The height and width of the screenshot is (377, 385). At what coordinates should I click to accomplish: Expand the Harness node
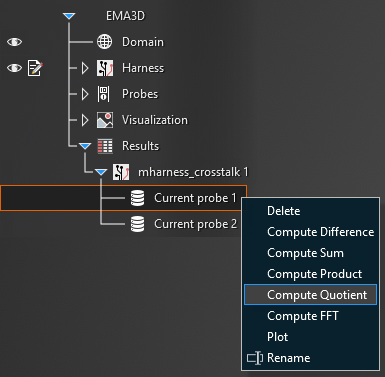coord(85,68)
